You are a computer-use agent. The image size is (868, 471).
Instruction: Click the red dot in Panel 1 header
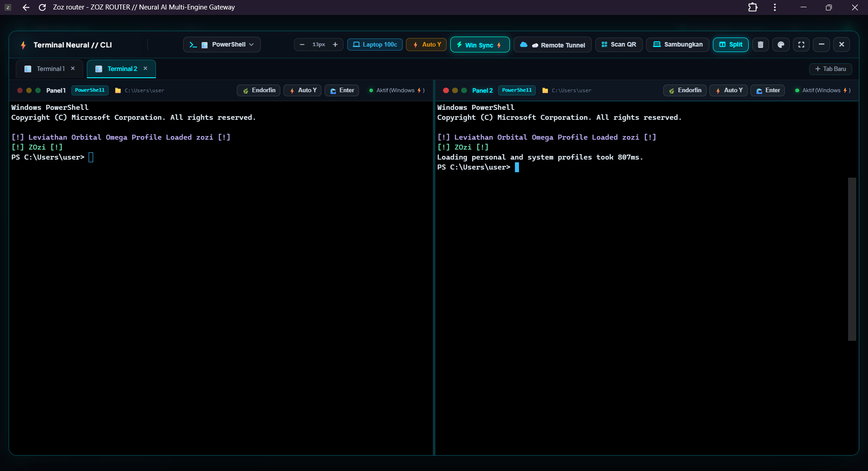20,90
